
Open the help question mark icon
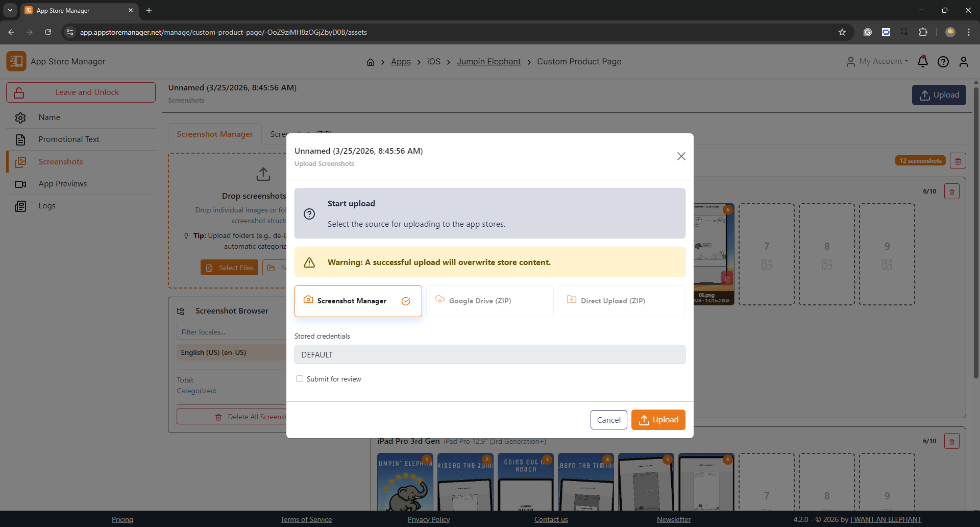coord(943,62)
